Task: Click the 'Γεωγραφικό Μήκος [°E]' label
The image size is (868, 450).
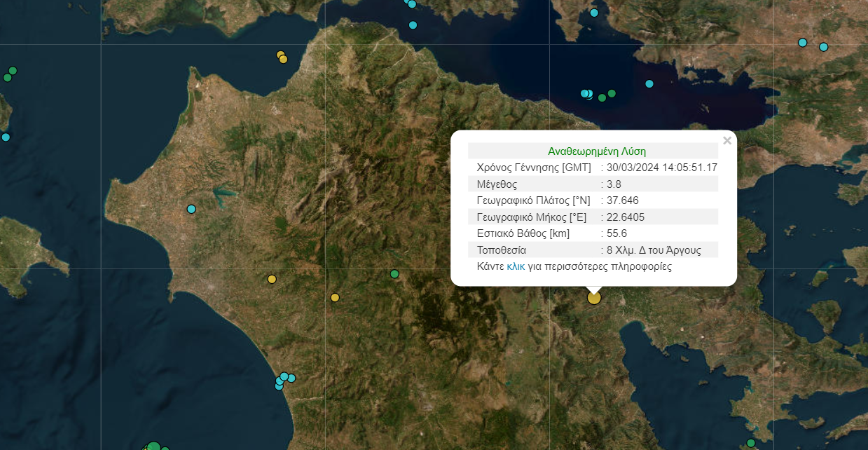Action: click(x=532, y=217)
